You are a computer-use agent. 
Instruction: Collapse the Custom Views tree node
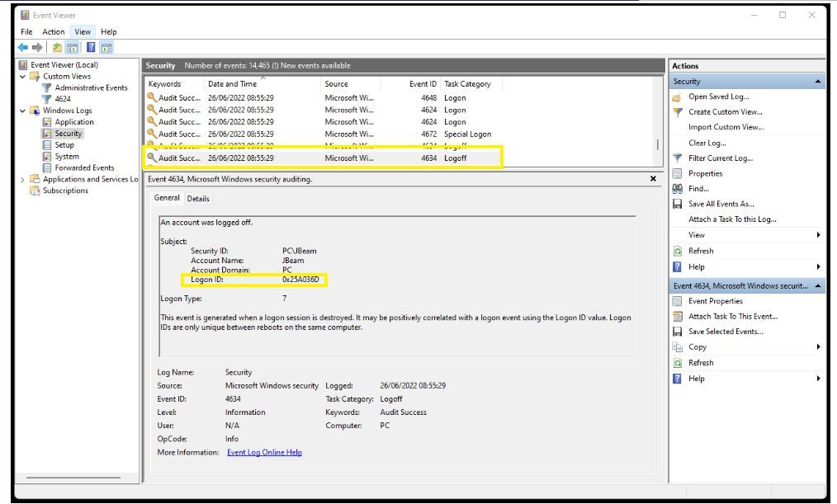(x=22, y=77)
